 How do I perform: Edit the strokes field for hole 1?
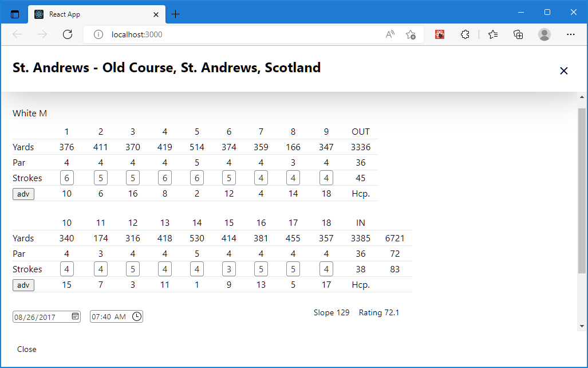click(67, 178)
